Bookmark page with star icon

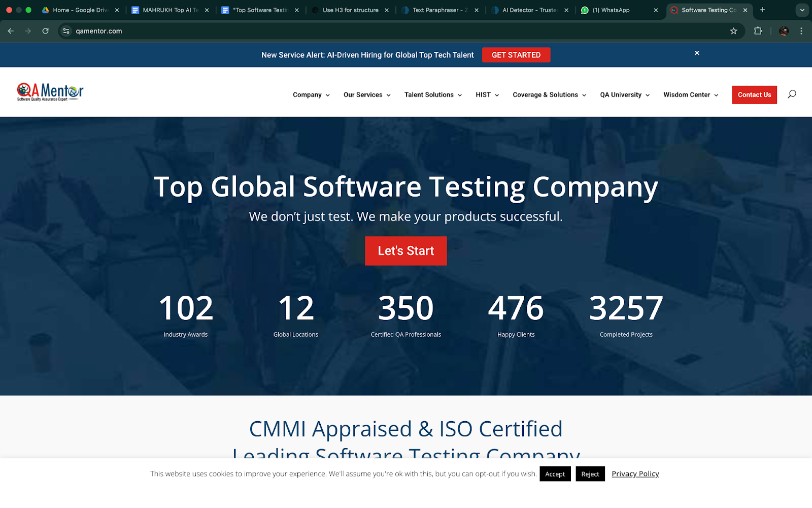click(733, 31)
